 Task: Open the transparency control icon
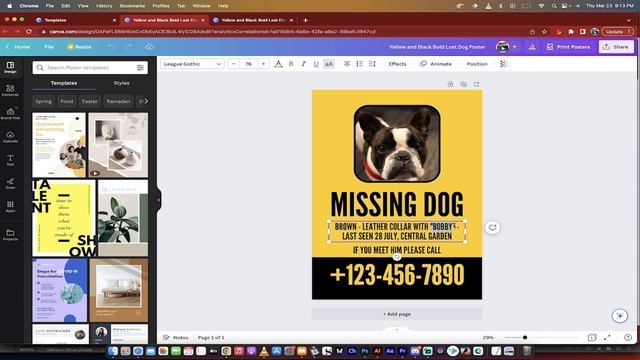point(503,64)
